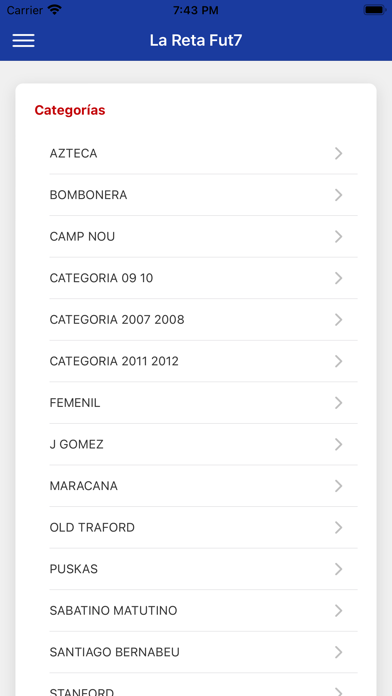This screenshot has height=696, width=392.
Task: Expand the CATEGORIA 2011 2012 chevron
Action: (x=338, y=361)
